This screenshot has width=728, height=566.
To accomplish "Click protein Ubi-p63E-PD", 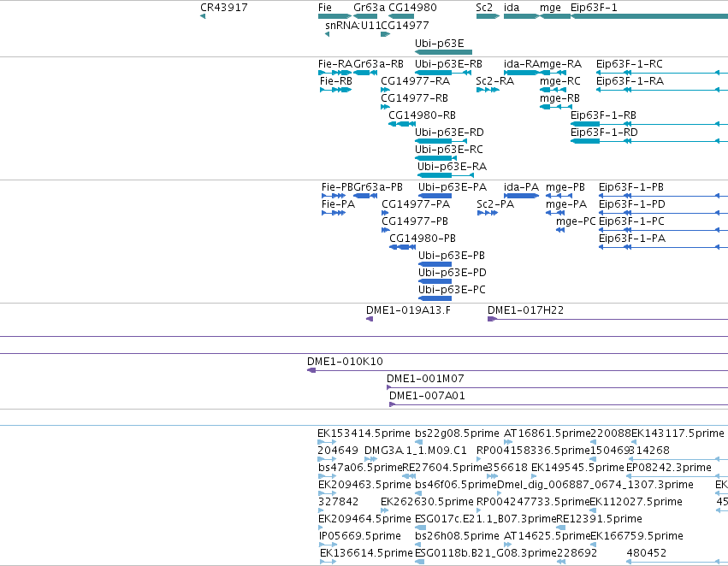I will (453, 273).
